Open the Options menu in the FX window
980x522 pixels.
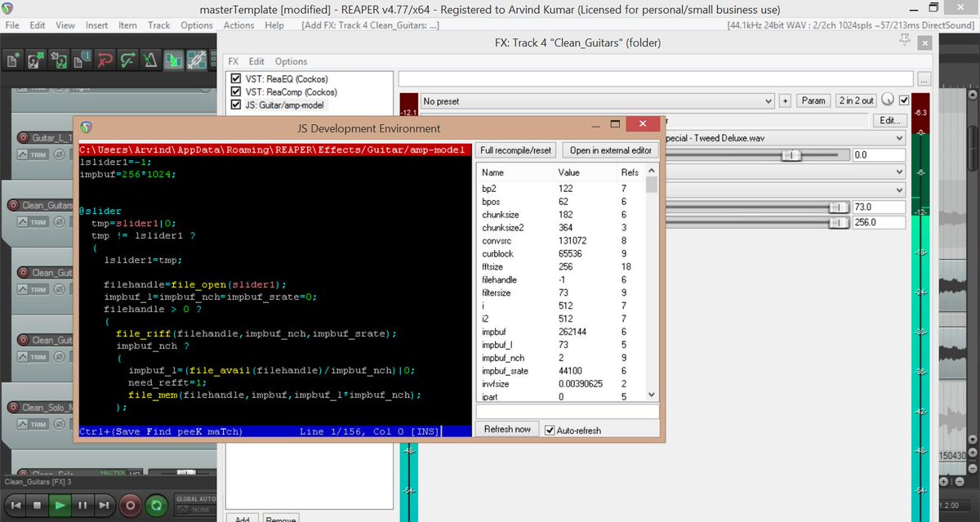(x=291, y=61)
